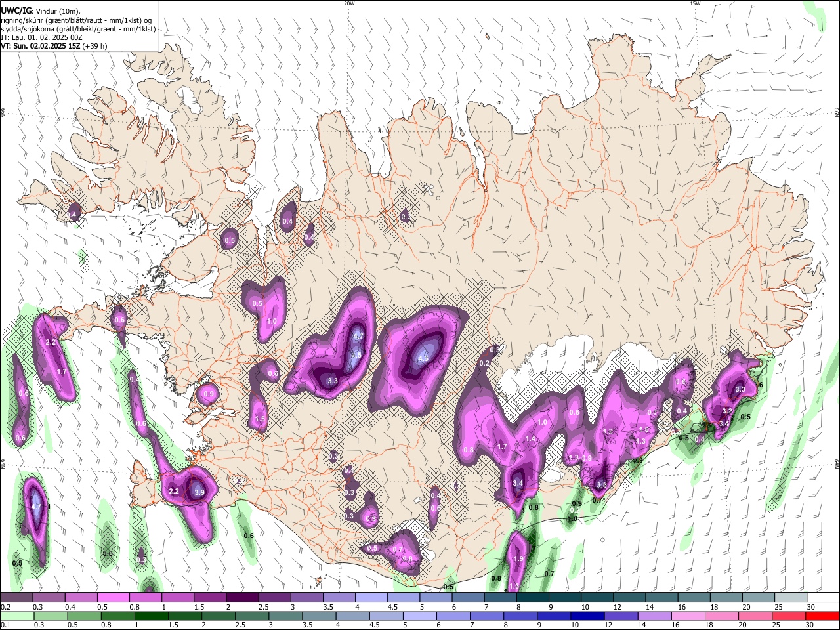840x630 pixels.
Task: Click the 0.2 label on the snow scale
Action: 6,607
